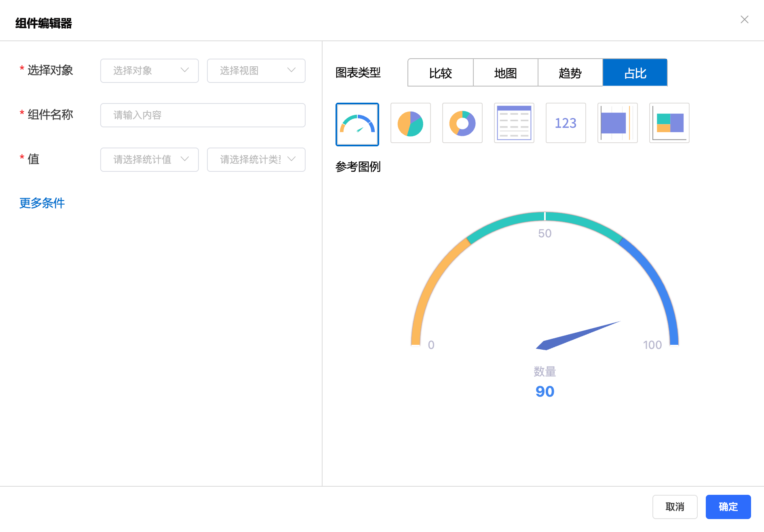Open the 请选择统计值 dropdown
764x532 pixels.
pos(149,160)
